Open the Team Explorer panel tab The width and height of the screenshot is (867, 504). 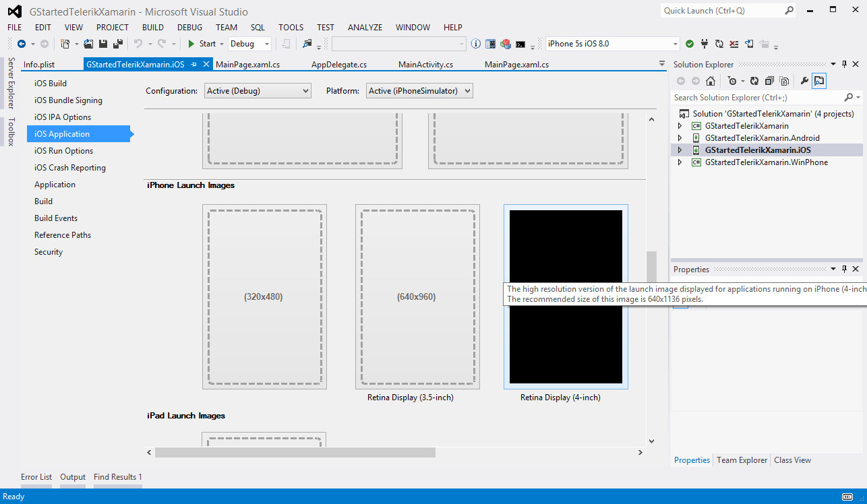click(x=742, y=460)
